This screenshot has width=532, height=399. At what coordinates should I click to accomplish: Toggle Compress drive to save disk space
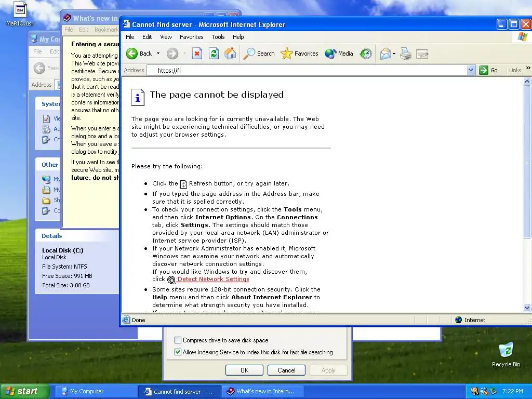(178, 340)
